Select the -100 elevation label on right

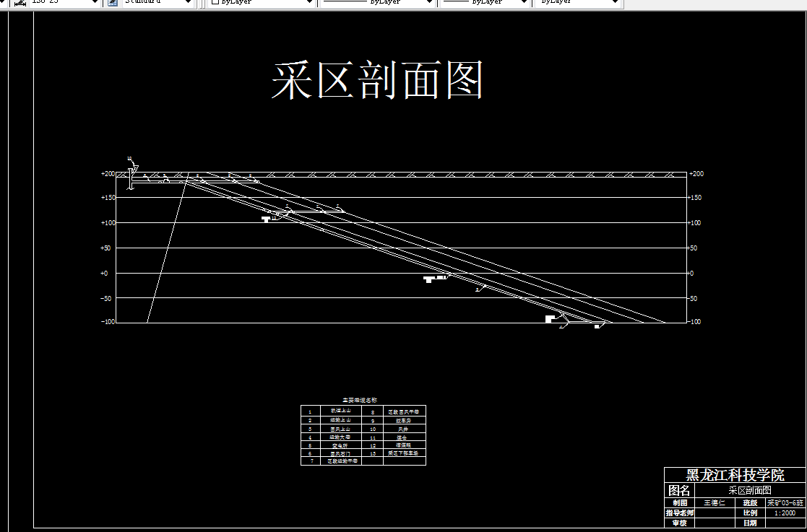[694, 322]
